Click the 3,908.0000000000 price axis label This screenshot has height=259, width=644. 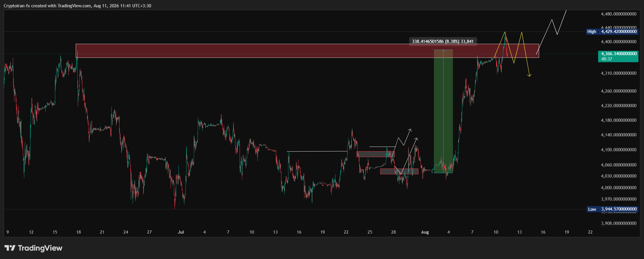(619, 223)
